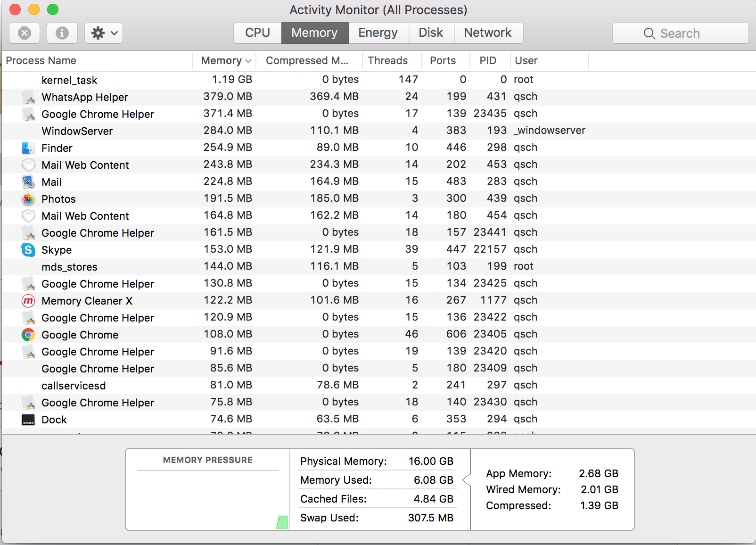This screenshot has height=545, width=756.
Task: Select the mds_stores process name
Action: coord(69,267)
